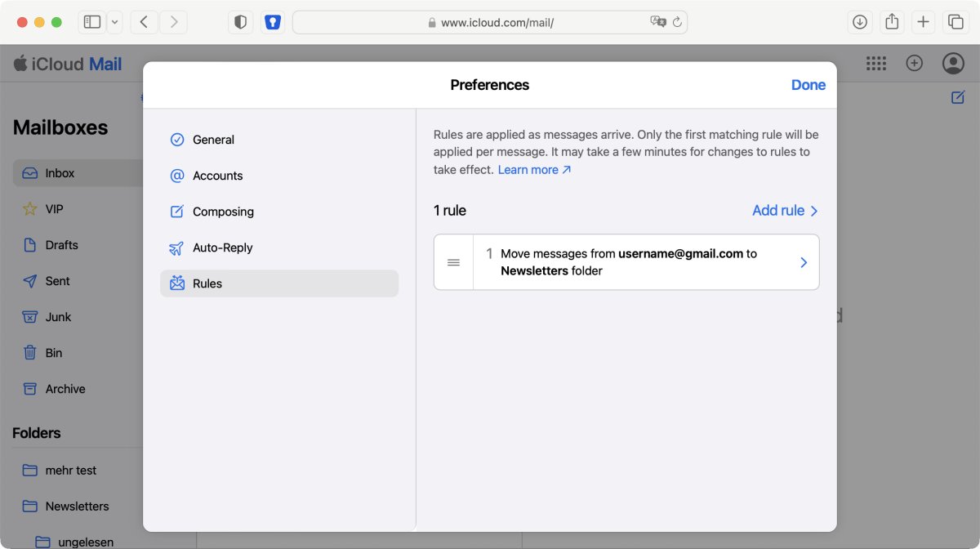Expand the sidebar dropdown arrow in Safari

coord(114,22)
